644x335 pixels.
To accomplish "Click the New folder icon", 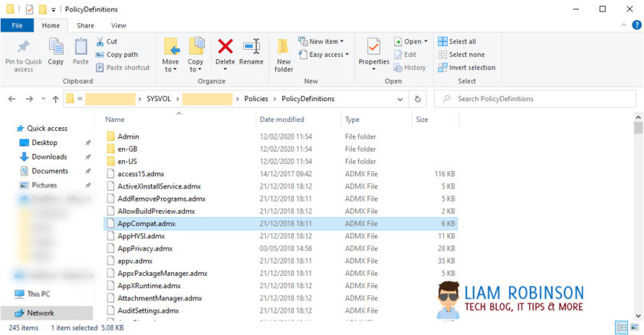I will point(284,47).
